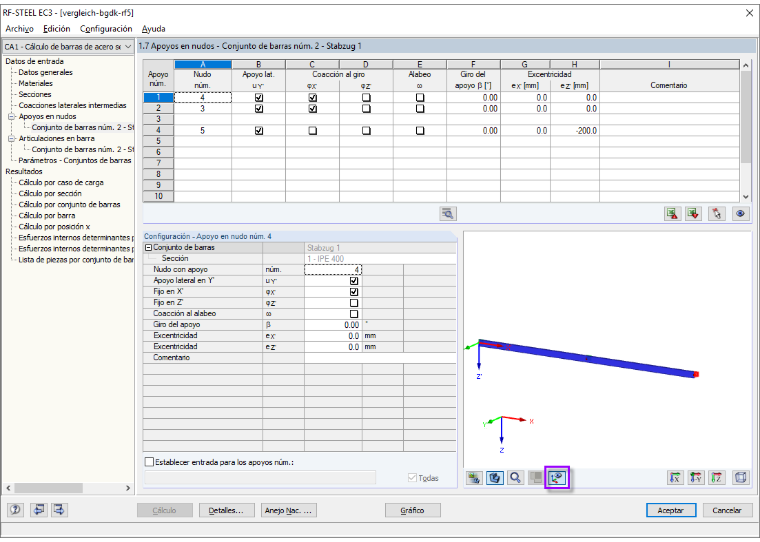Click the table search magnifier icon
The height and width of the screenshot is (542, 760).
(447, 214)
